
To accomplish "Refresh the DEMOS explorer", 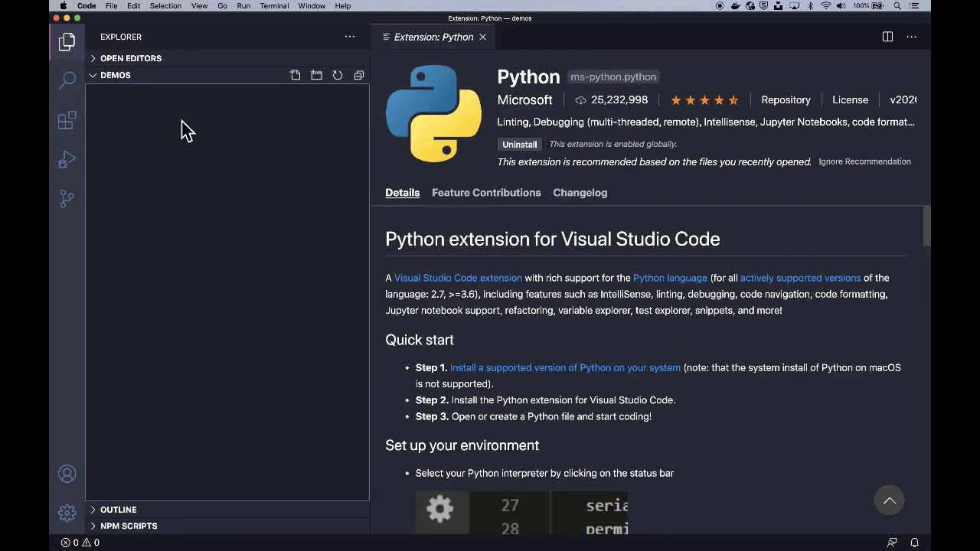I will 338,75.
